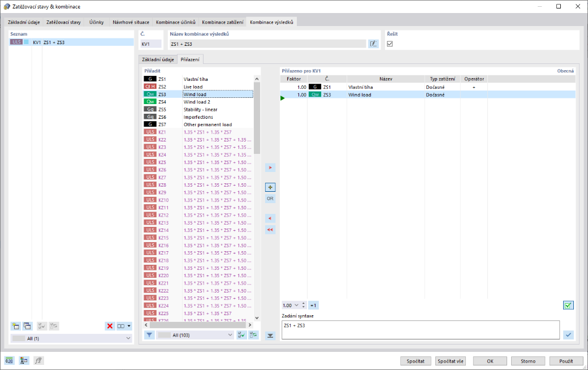The height and width of the screenshot is (370, 588).
Task: Select assigned ZS3 Wind load row
Action: 428,95
